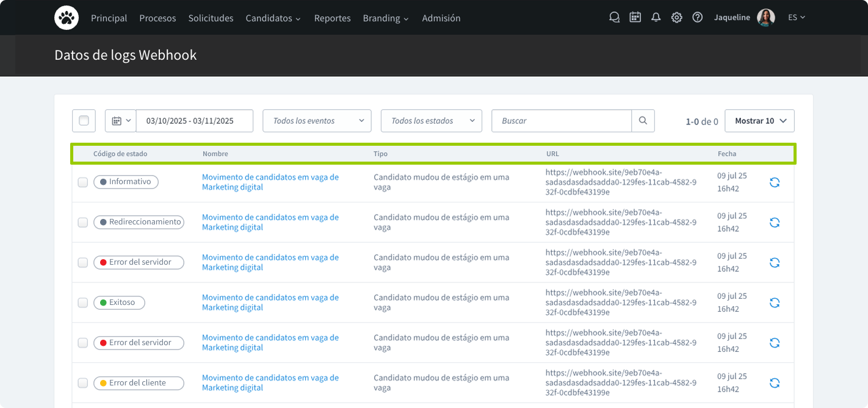Open the Mostrar 10 page size dropdown
Image resolution: width=868 pixels, height=408 pixels.
pyautogui.click(x=759, y=120)
